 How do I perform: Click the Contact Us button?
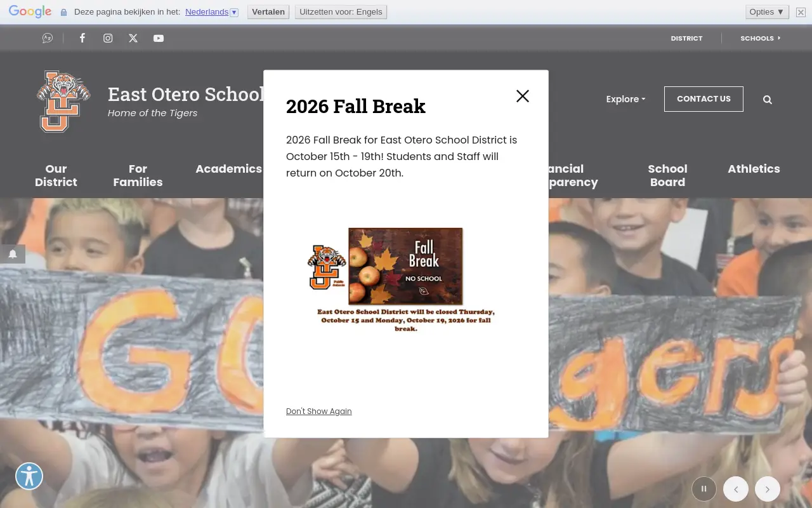[704, 99]
